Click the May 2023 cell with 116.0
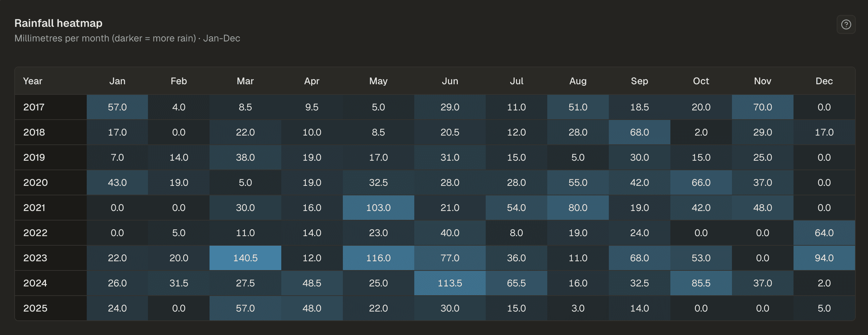This screenshot has width=868, height=335. click(378, 258)
